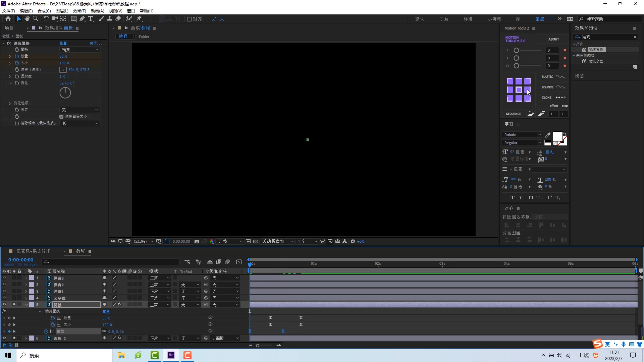Hide layer 文字框 with its eye icon

click(4, 298)
